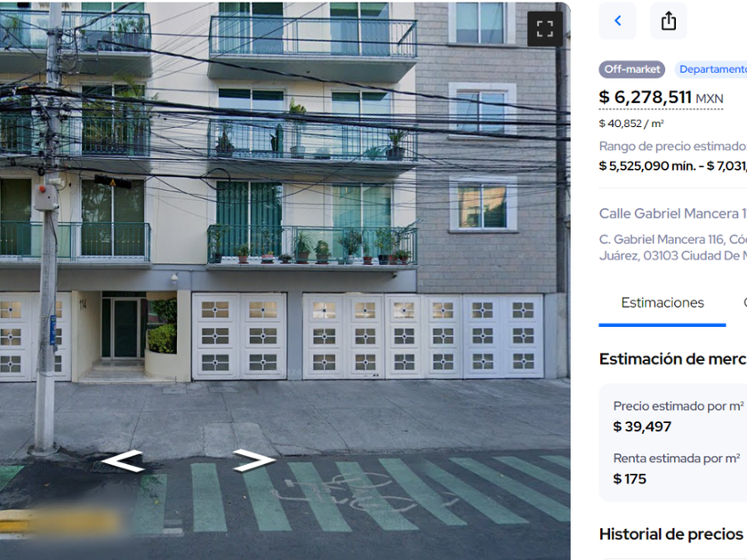
Task: Expand street view to fullscreen
Action: pyautogui.click(x=544, y=28)
